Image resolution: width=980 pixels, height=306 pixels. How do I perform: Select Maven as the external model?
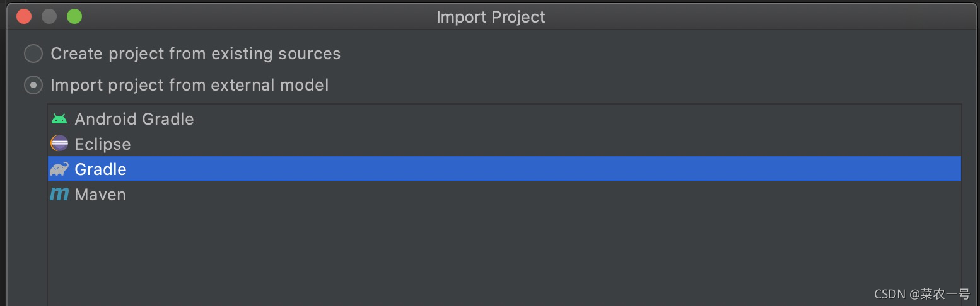[x=100, y=195]
